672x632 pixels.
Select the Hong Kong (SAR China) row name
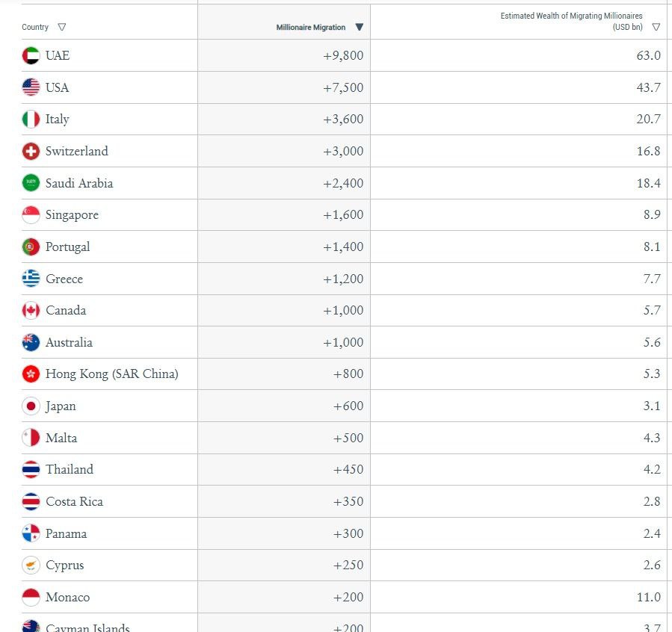click(111, 374)
